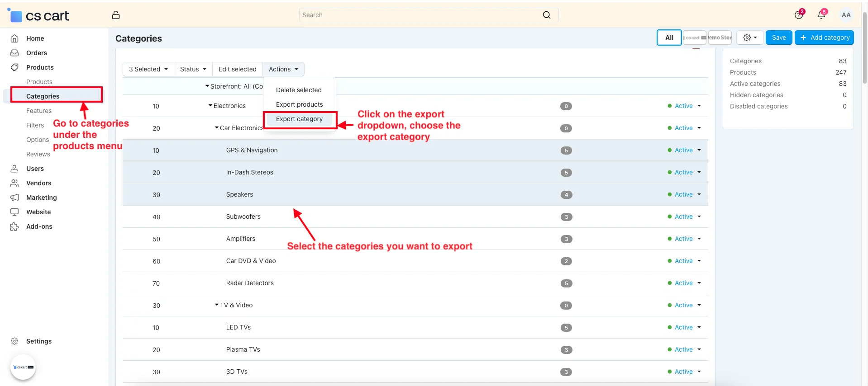Open the 3 Selected dropdown
The width and height of the screenshot is (868, 386).
point(148,69)
